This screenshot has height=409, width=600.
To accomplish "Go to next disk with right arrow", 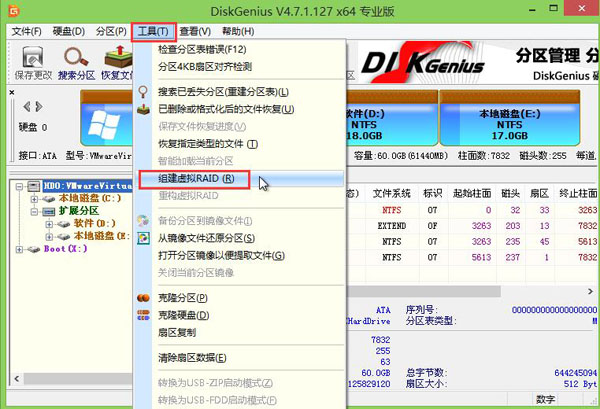I will pyautogui.click(x=39, y=107).
